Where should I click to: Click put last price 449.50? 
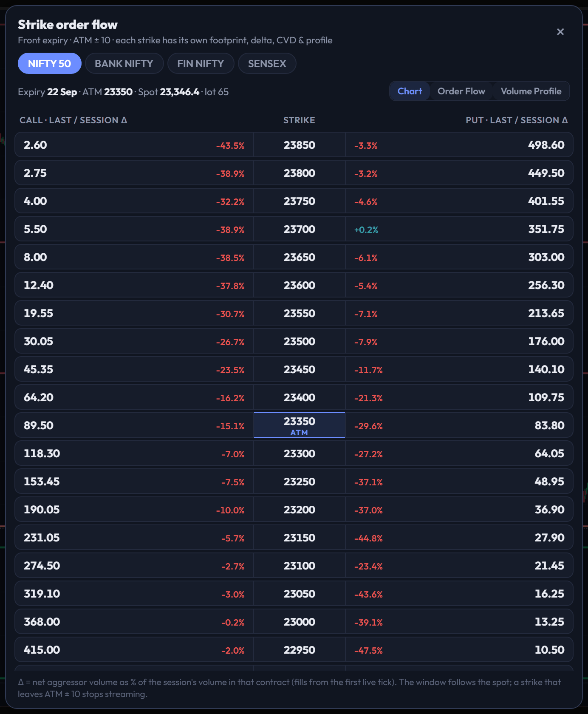tap(546, 173)
